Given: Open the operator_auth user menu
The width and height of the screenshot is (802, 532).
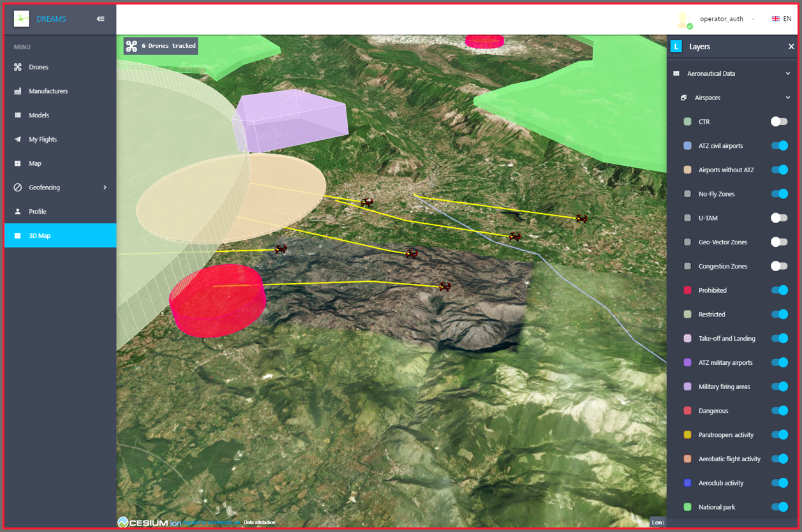Looking at the screenshot, I should click(x=721, y=19).
